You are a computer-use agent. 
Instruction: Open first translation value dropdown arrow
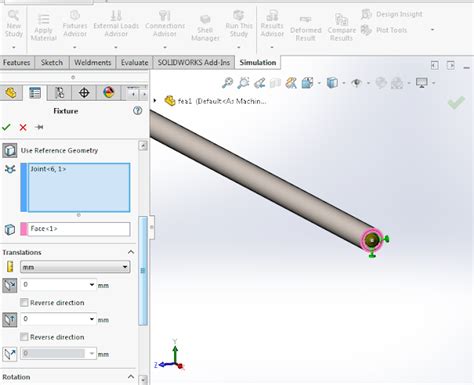point(92,285)
